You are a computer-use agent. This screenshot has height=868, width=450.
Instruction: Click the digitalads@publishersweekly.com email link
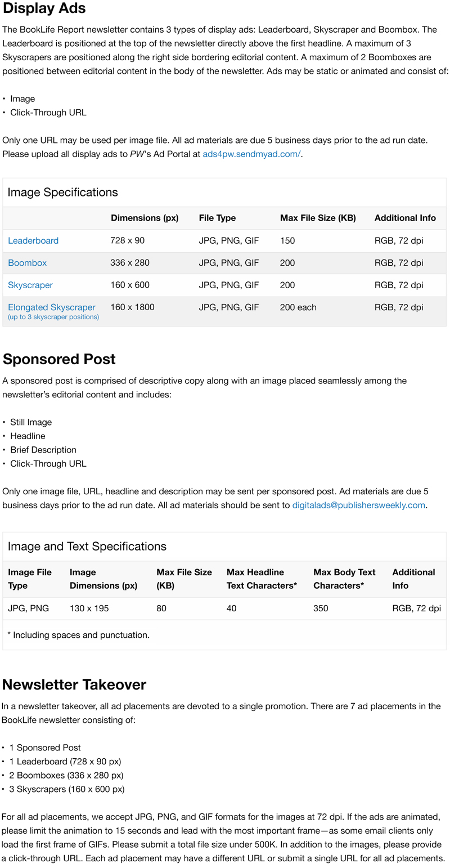(x=358, y=505)
